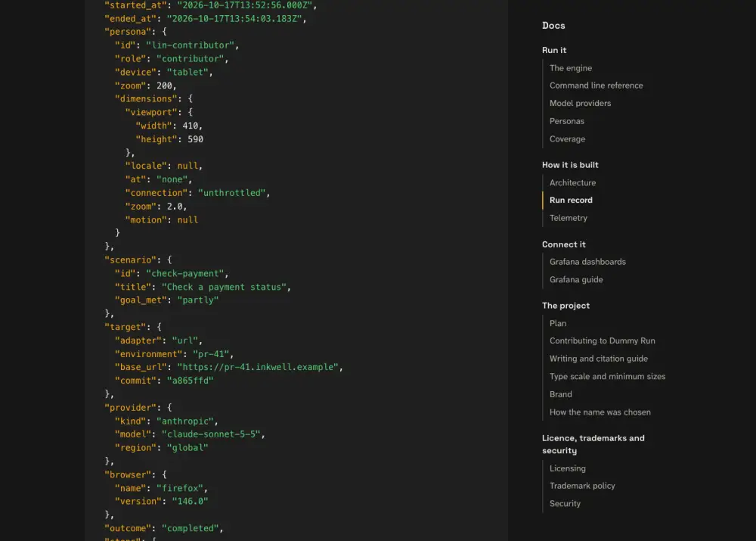Navigate to Personas in the sidebar
The image size is (756, 541).
click(566, 121)
